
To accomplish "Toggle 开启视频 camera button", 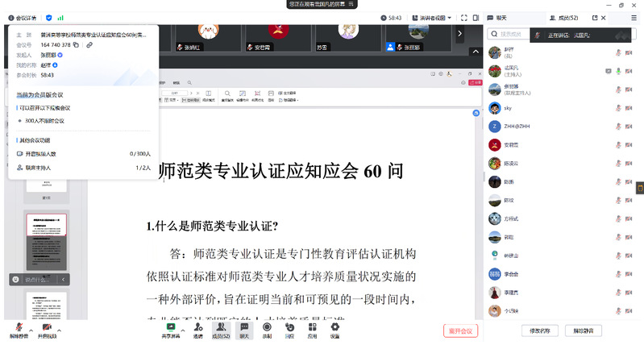I will coord(47,328).
